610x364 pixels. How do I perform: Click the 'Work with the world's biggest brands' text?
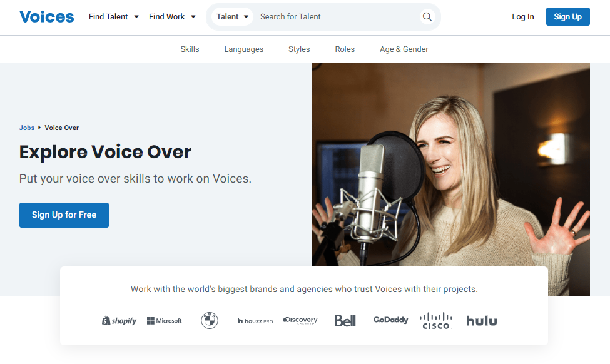click(304, 290)
